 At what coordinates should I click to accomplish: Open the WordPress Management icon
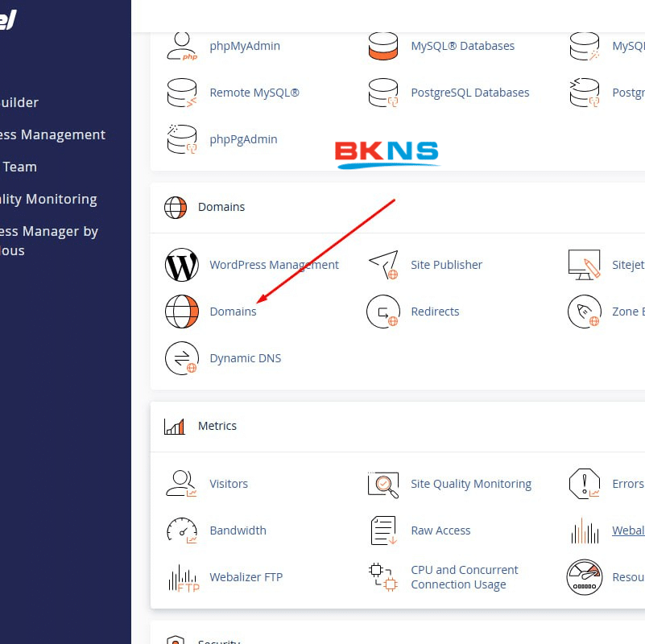pyautogui.click(x=182, y=265)
